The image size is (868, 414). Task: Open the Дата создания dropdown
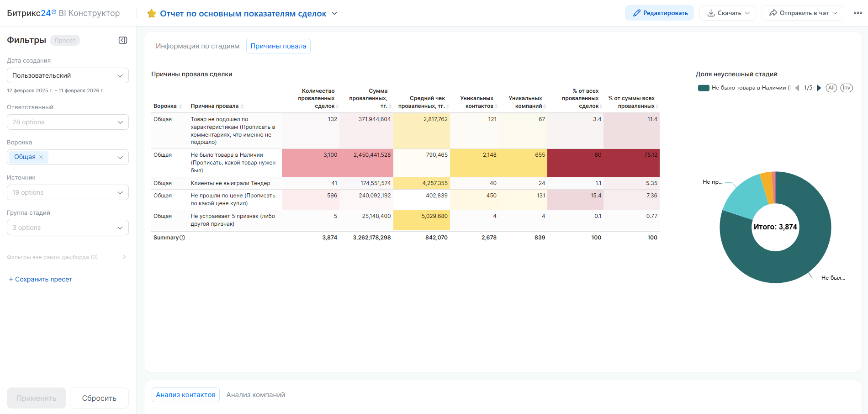click(68, 75)
